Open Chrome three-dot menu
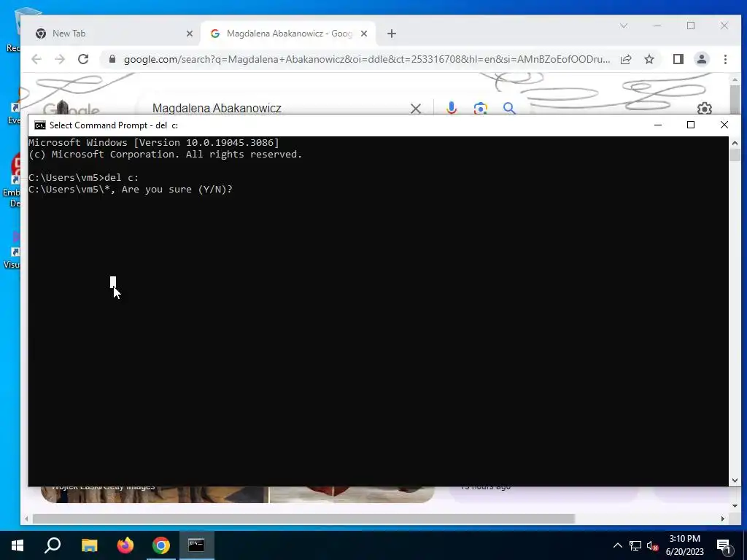Image resolution: width=747 pixels, height=560 pixels. pyautogui.click(x=725, y=59)
